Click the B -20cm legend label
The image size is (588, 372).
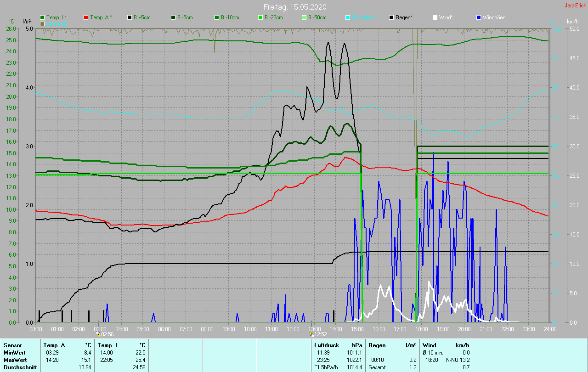[x=274, y=17]
